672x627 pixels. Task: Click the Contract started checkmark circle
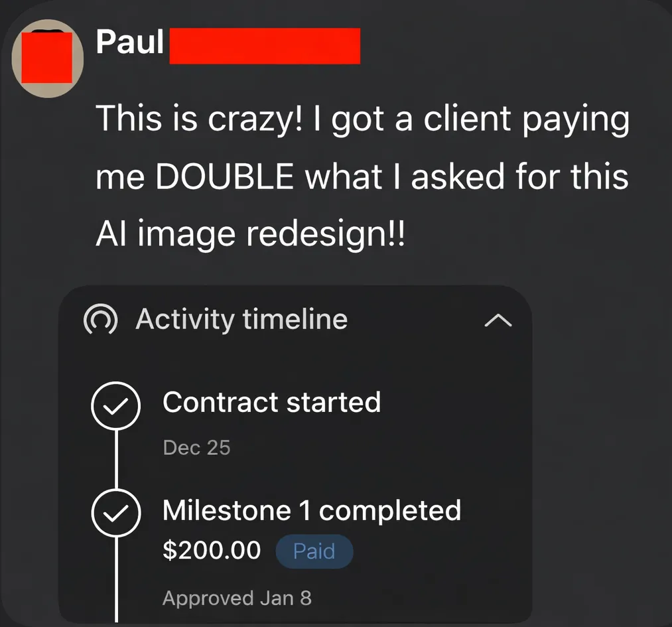click(x=115, y=405)
